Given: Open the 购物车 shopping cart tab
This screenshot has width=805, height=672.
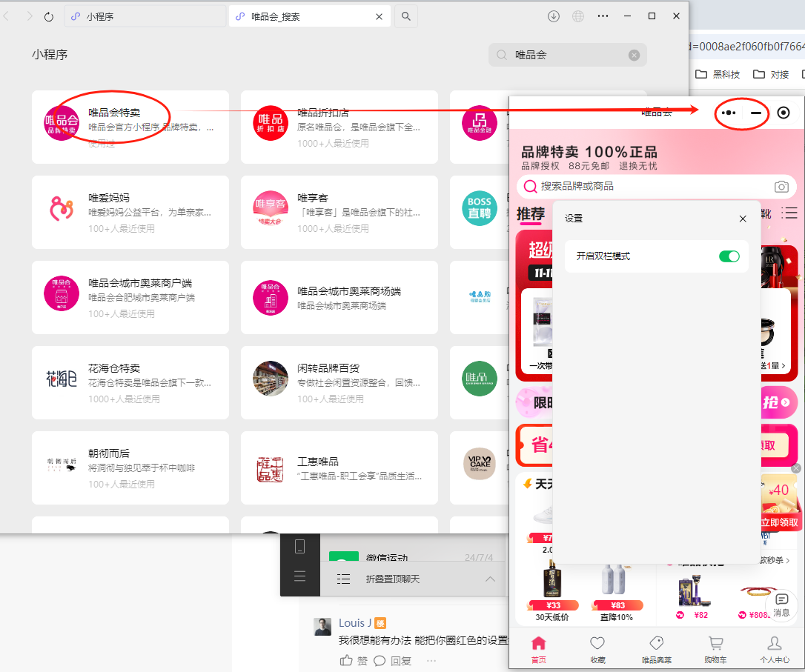Looking at the screenshot, I should 715,650.
